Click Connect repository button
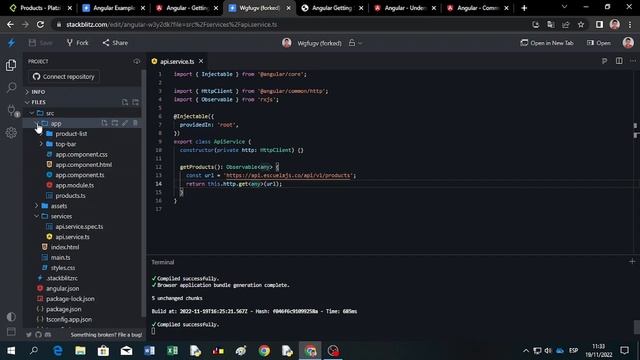The image size is (640, 360). coord(64,76)
